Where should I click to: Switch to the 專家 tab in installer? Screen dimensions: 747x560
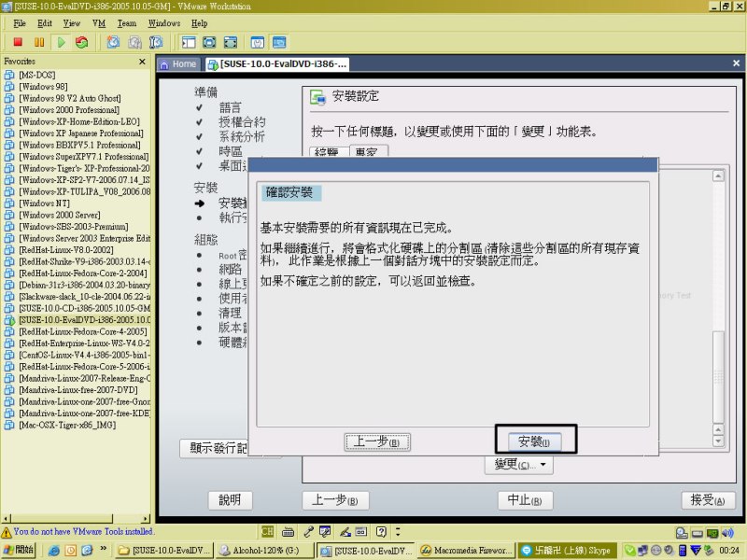[369, 151]
